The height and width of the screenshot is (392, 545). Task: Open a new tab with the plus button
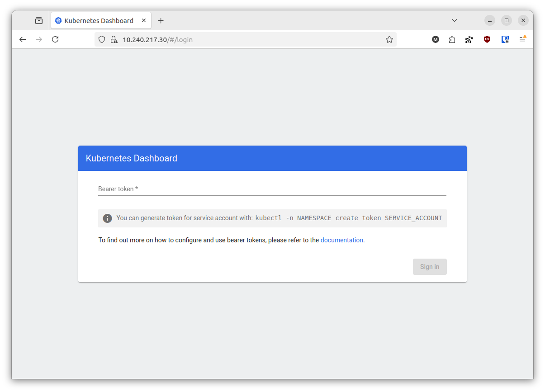coord(161,21)
